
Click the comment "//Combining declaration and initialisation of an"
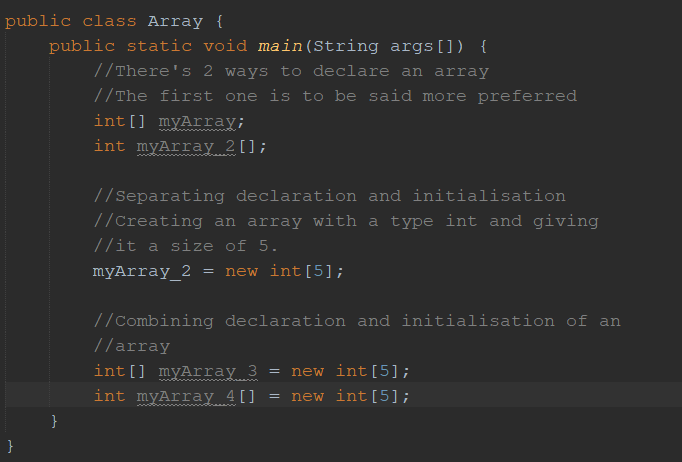(x=357, y=321)
